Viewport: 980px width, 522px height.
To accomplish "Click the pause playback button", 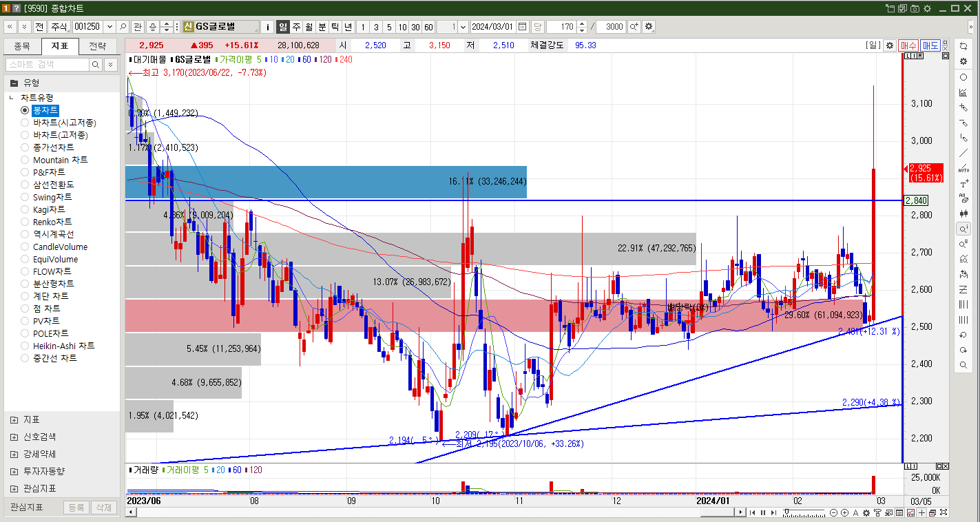I will click(x=762, y=512).
